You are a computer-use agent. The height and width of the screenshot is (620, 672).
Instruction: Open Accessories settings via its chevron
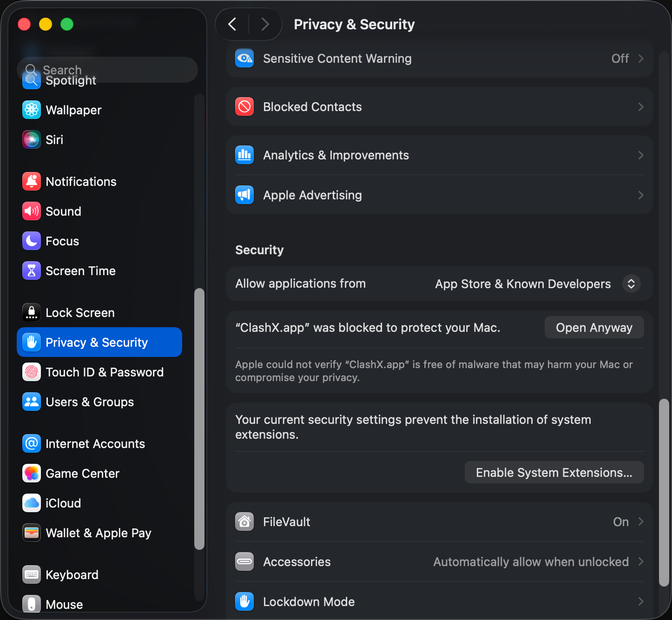pyautogui.click(x=641, y=561)
